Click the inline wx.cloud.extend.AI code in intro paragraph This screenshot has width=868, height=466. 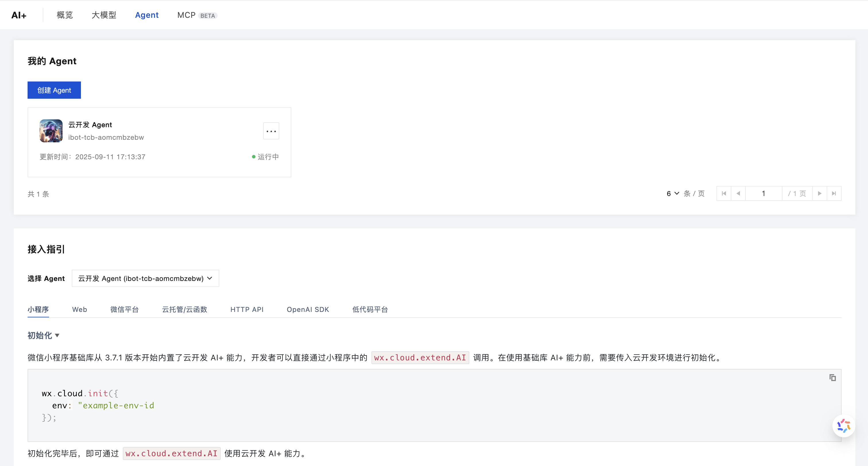click(420, 358)
